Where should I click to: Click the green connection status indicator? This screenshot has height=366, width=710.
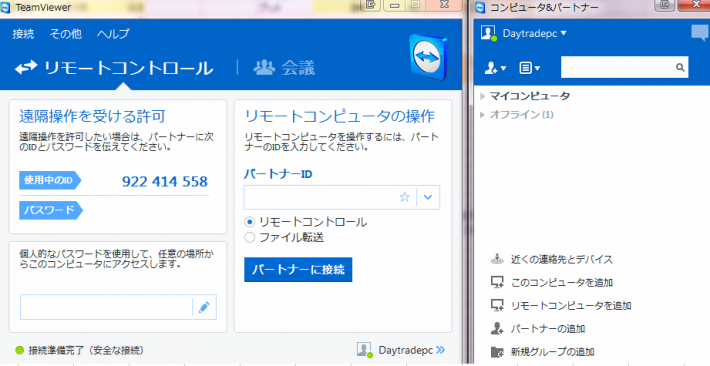pos(19,350)
